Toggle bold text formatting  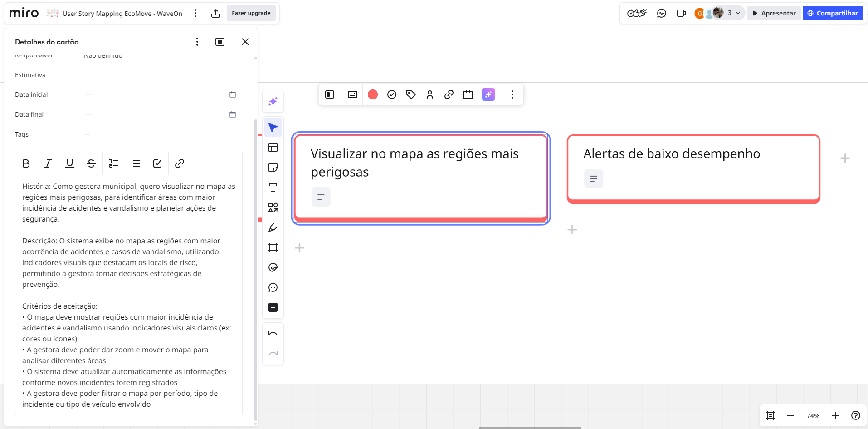click(x=26, y=163)
